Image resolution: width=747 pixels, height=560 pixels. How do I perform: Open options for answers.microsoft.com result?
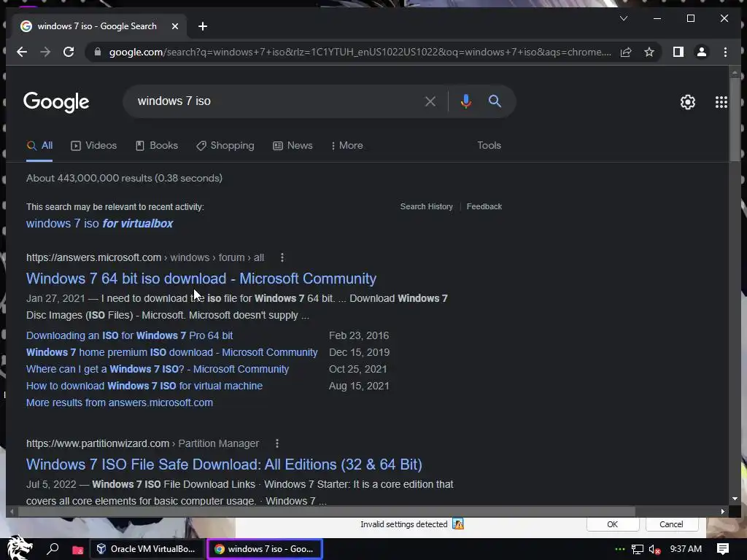(x=282, y=257)
